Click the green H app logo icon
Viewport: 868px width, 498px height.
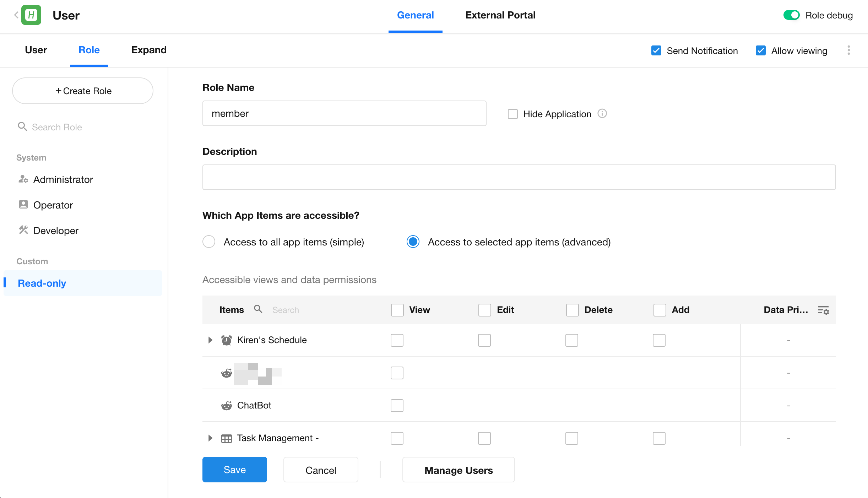tap(31, 15)
